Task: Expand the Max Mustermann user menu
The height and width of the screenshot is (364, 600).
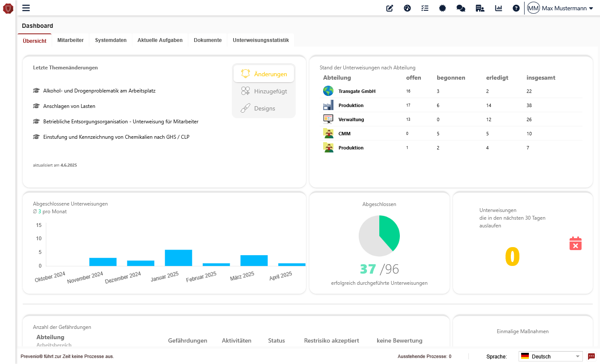Action: click(x=560, y=8)
